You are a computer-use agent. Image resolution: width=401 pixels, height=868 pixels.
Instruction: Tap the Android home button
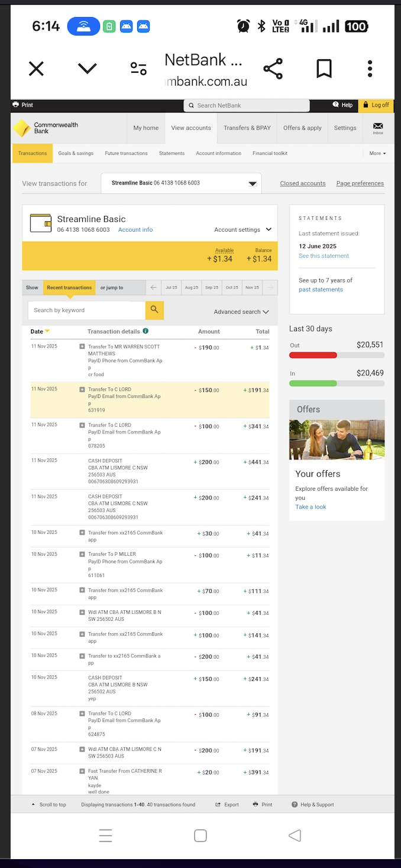pos(200,835)
